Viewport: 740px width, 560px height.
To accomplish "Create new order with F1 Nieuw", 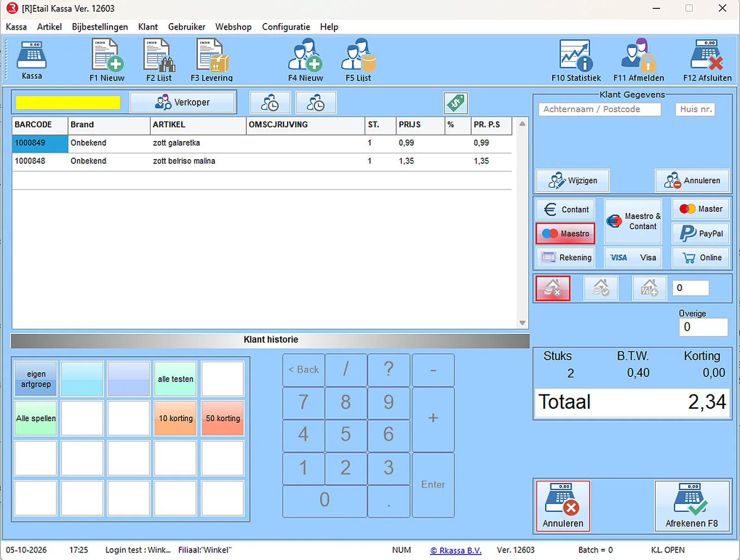I will [107, 60].
